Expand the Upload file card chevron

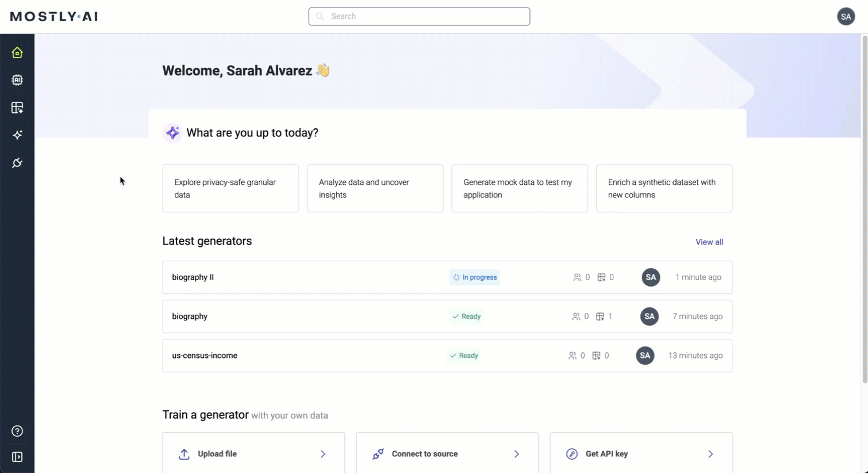tap(322, 454)
